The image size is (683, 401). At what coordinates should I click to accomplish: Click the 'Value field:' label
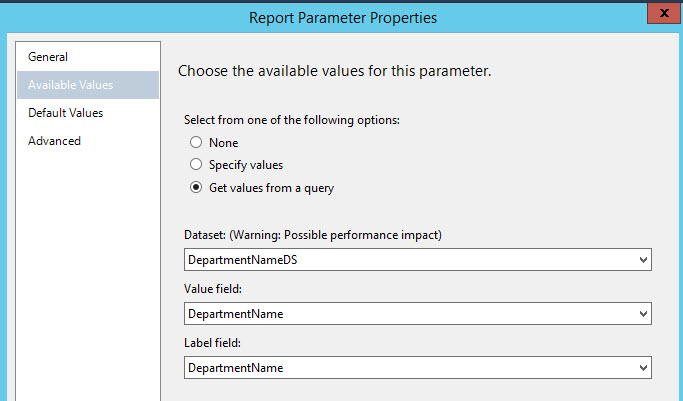click(215, 289)
